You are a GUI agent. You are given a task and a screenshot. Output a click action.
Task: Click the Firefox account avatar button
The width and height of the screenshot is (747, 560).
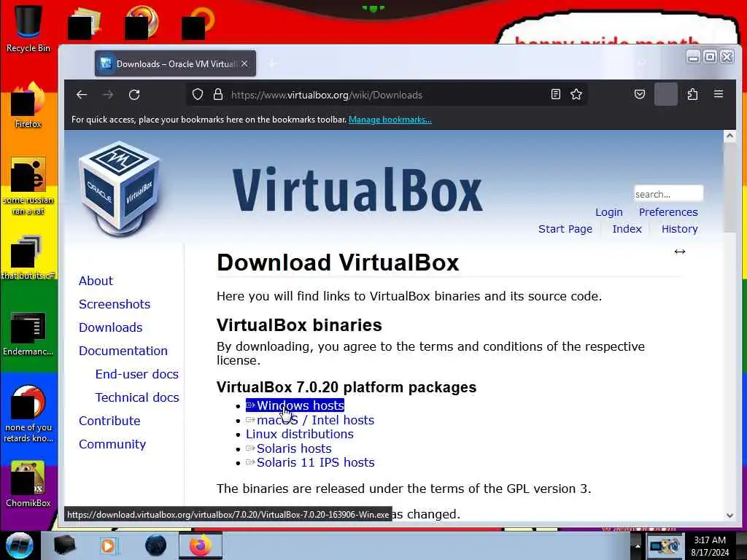(666, 94)
